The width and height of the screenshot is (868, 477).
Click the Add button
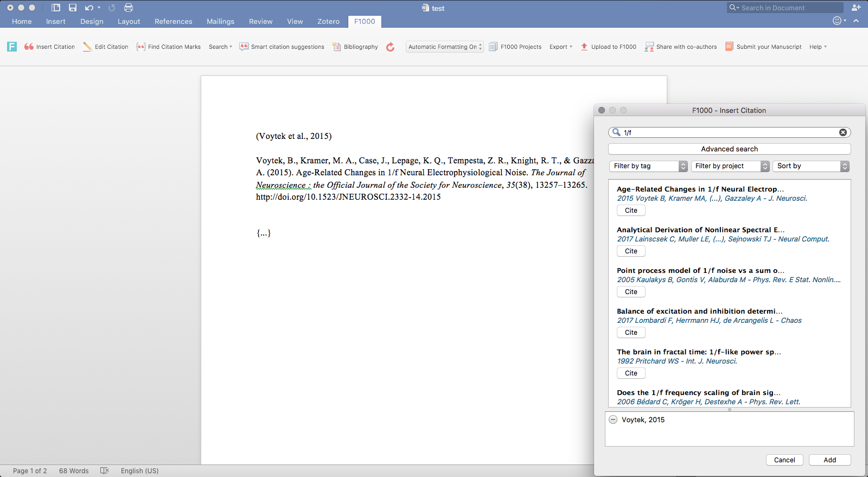[829, 460]
